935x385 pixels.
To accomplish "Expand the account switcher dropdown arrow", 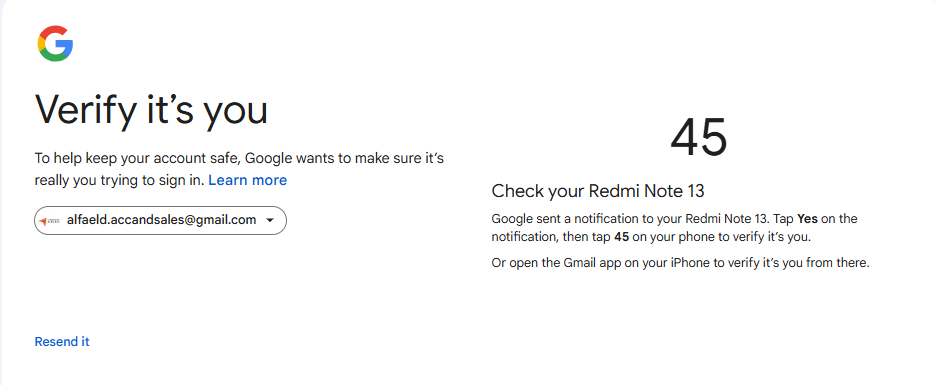I will 270,221.
